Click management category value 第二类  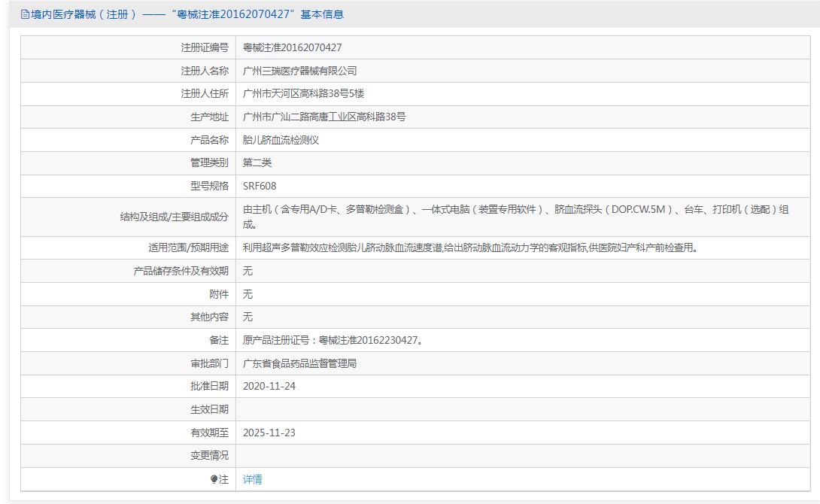(257, 162)
